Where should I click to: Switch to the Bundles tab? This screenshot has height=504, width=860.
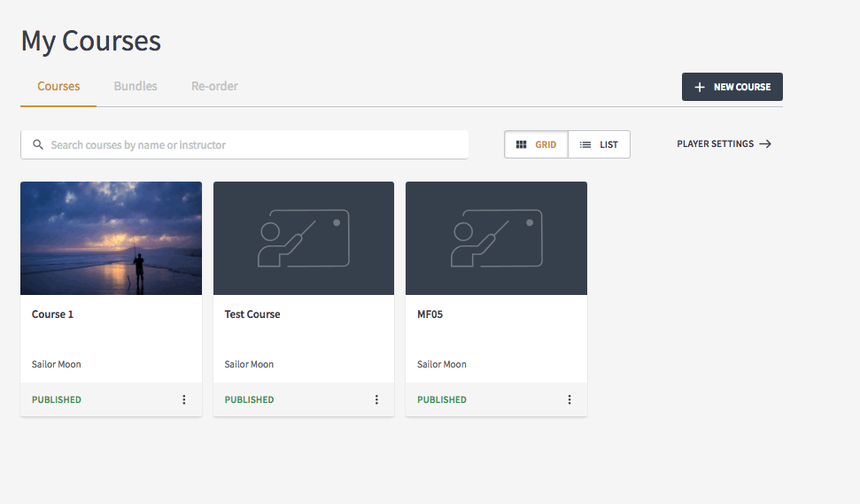[136, 86]
